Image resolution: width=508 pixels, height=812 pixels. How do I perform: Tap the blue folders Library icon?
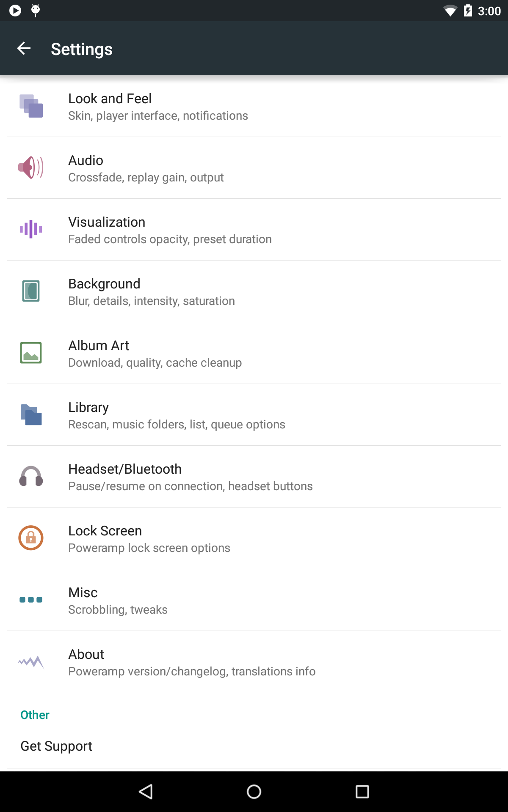(31, 414)
